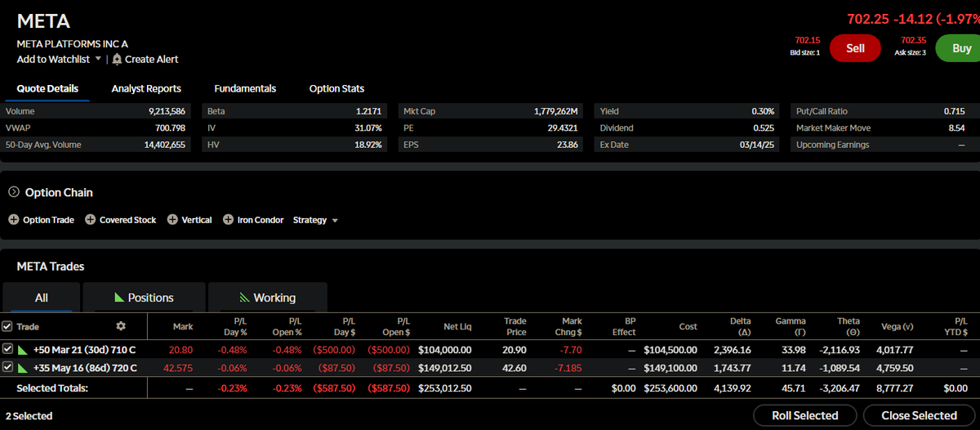Sort by Mark column header

click(183, 326)
